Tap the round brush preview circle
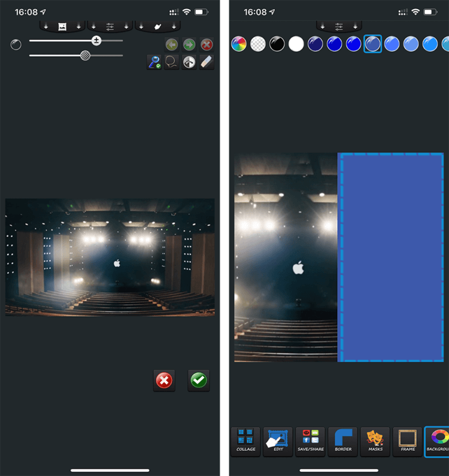This screenshot has height=476, width=449. point(16,45)
